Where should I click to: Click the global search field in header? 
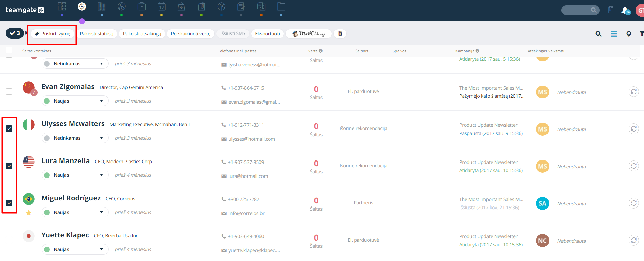(x=580, y=10)
